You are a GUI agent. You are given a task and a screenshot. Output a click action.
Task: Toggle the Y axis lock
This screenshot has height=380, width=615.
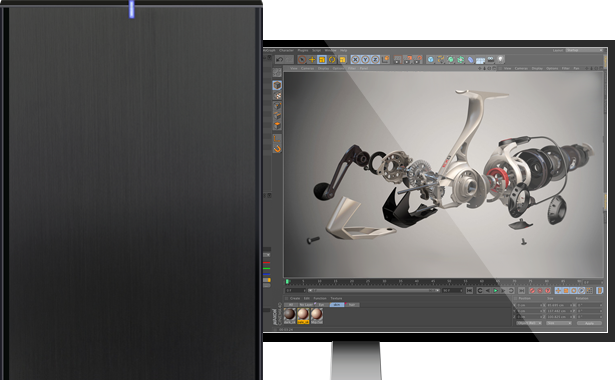366,60
